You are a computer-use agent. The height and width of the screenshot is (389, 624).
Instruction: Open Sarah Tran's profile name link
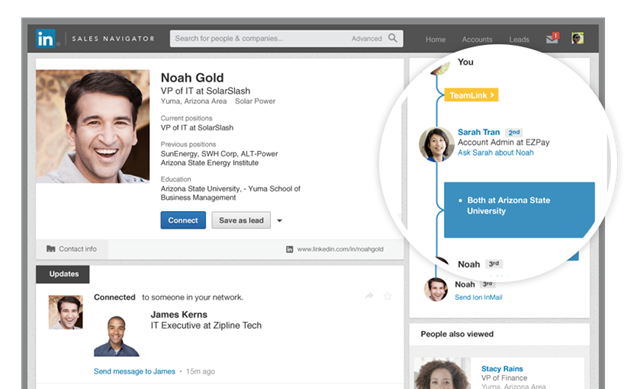[478, 132]
